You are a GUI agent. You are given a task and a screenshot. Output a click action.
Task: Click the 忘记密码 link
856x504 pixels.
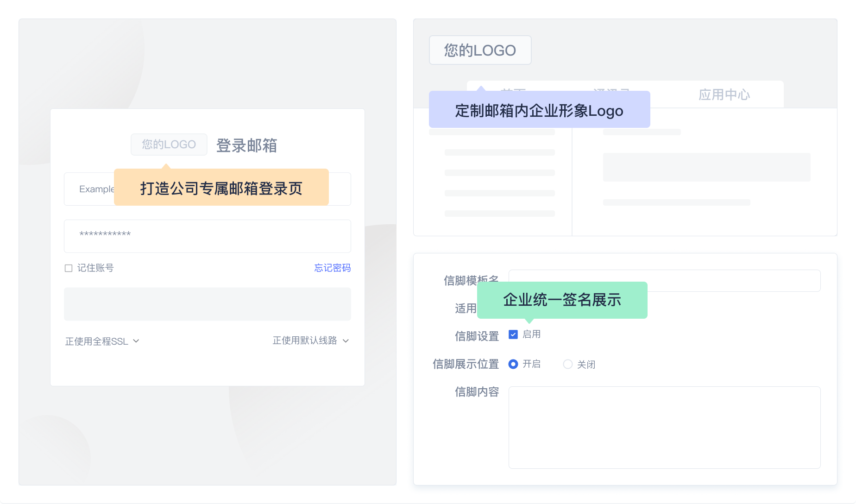click(x=332, y=268)
